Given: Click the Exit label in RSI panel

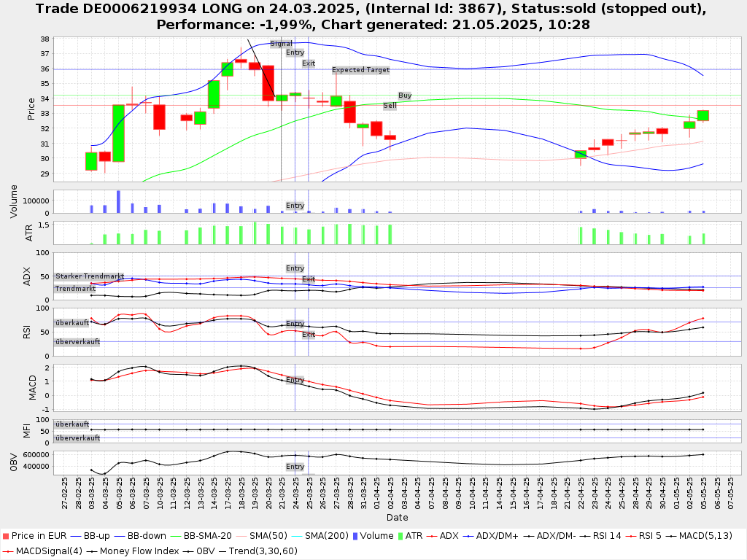Looking at the screenshot, I should (309, 335).
